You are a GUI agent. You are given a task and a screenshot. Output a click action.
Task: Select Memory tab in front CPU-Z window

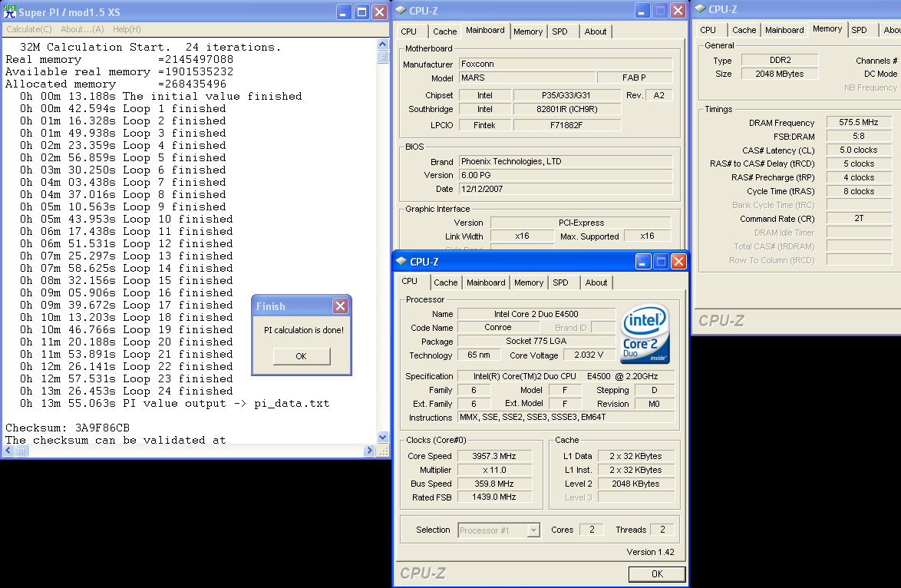click(529, 282)
